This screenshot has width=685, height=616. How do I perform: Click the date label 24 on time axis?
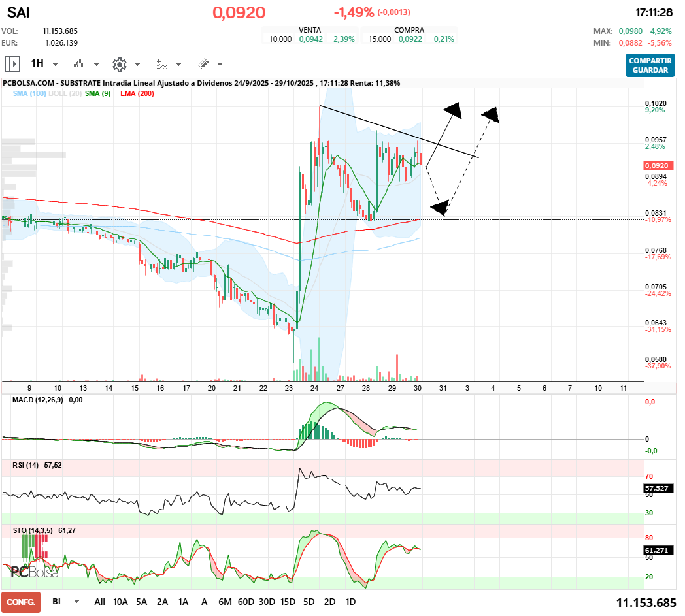(x=314, y=388)
